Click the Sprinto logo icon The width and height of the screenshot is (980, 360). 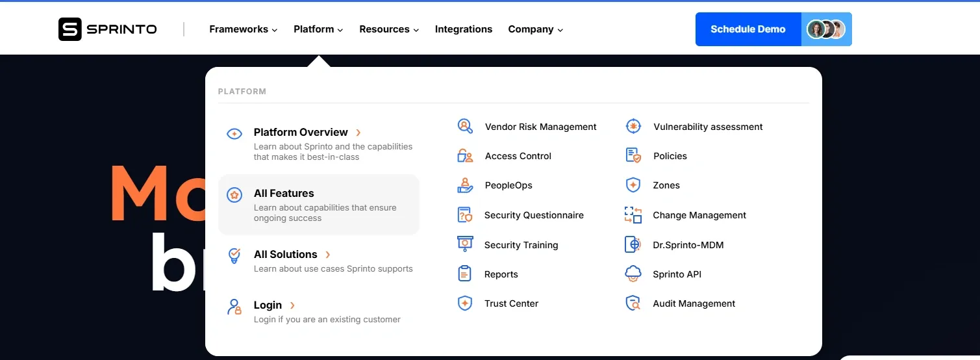tap(70, 29)
